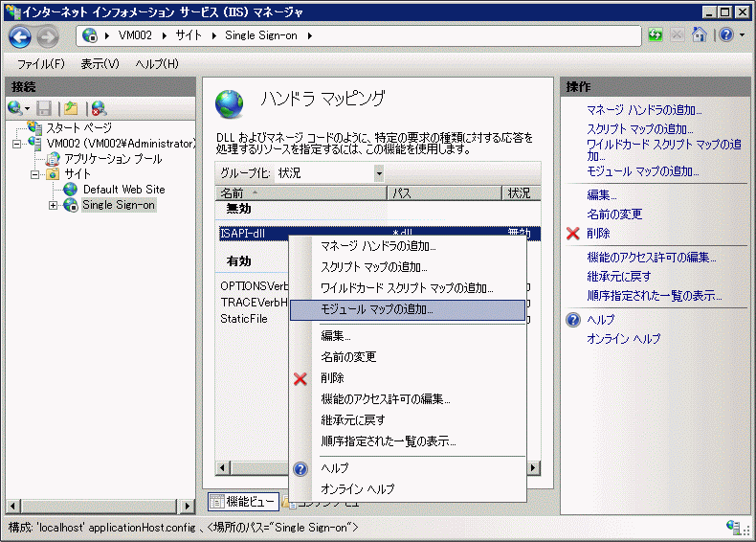Click the Help question mark toolbar icon
This screenshot has width=756, height=542.
(x=726, y=34)
